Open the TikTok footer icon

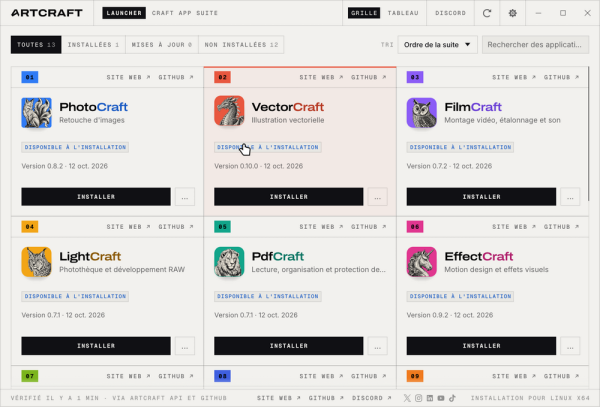coord(452,398)
